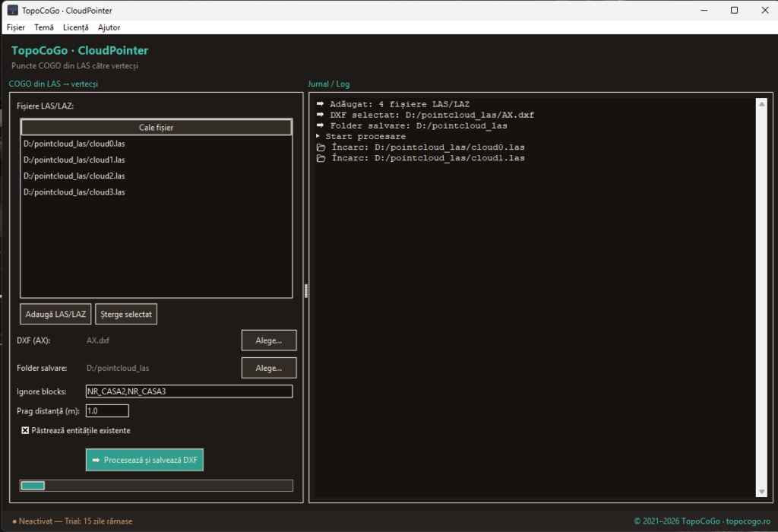
Task: Click the 'Jurnal / Log' panel title
Action: [328, 84]
